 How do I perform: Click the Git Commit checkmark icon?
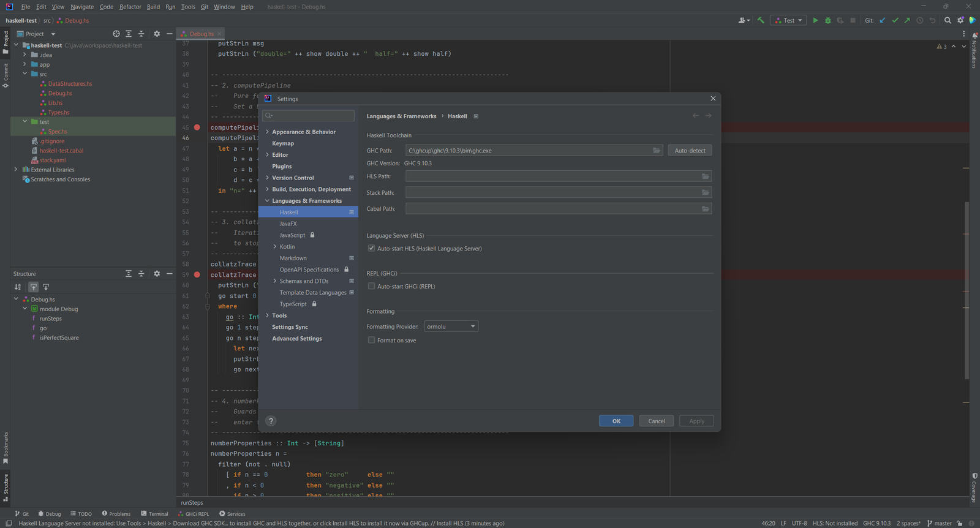point(895,20)
